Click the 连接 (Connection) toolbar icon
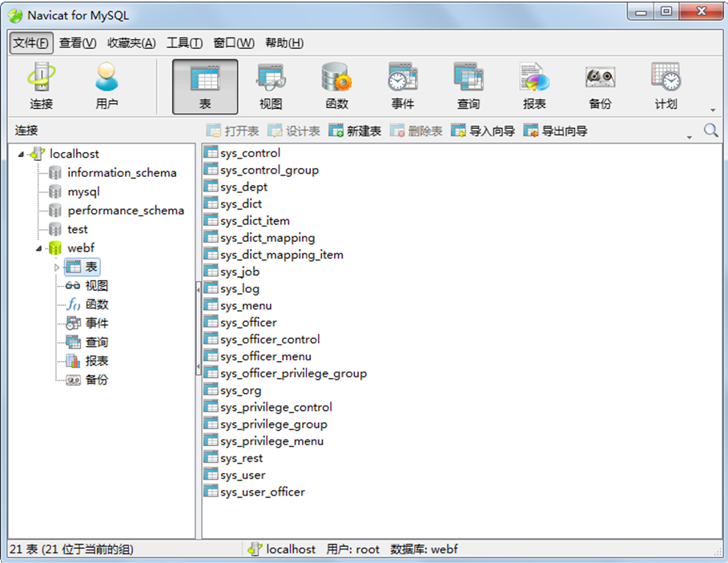This screenshot has width=728, height=563. pyautogui.click(x=42, y=86)
